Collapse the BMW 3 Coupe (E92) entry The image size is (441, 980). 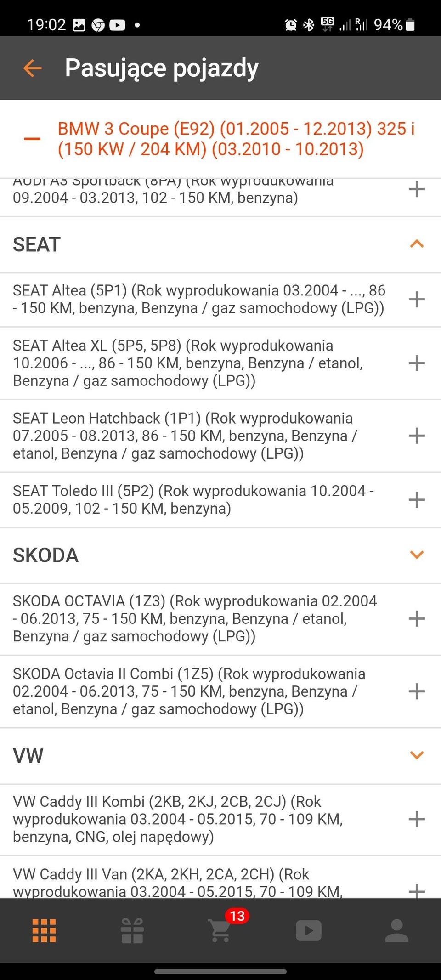pos(32,139)
